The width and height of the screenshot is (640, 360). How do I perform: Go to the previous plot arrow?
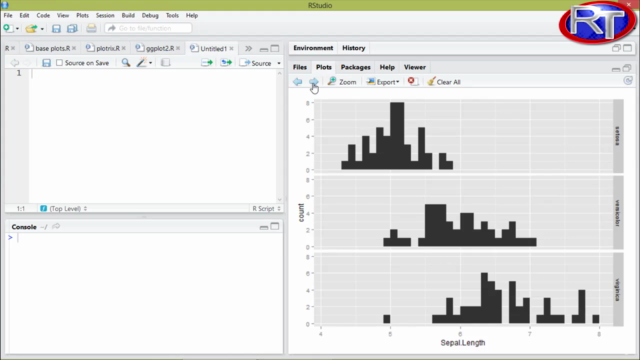point(298,82)
